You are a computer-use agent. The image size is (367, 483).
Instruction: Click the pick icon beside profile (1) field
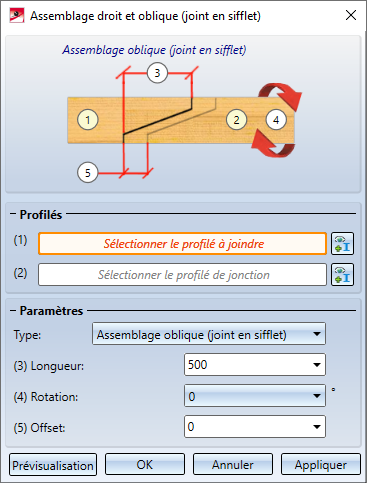tap(342, 244)
